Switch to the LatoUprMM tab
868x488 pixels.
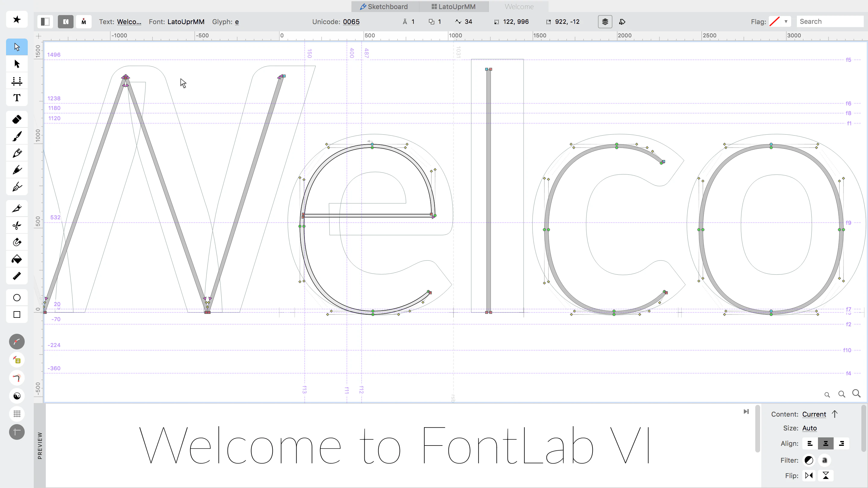tap(454, 7)
